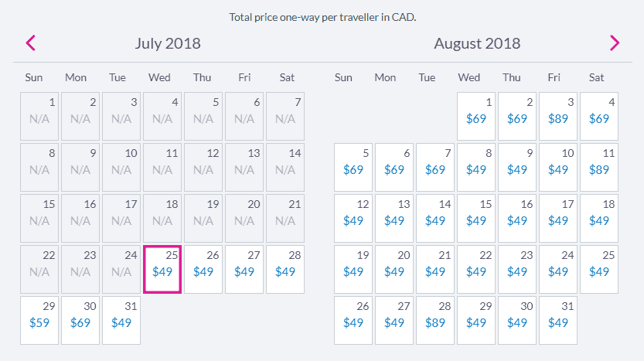Pick August 25 Saturday fare
The height and width of the screenshot is (361, 644).
599,270
